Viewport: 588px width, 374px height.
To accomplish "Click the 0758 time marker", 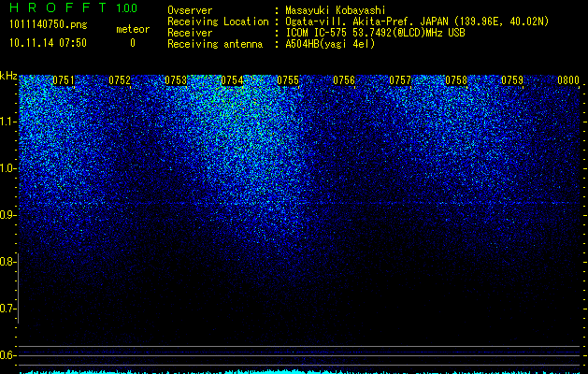I will [456, 80].
